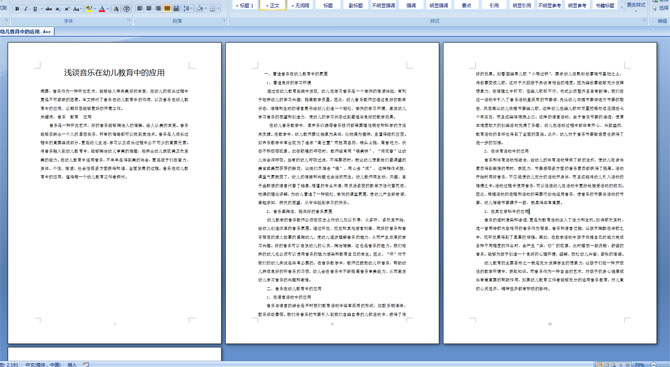Apply subscript formatting
The width and height of the screenshot is (670, 367).
(58, 9)
